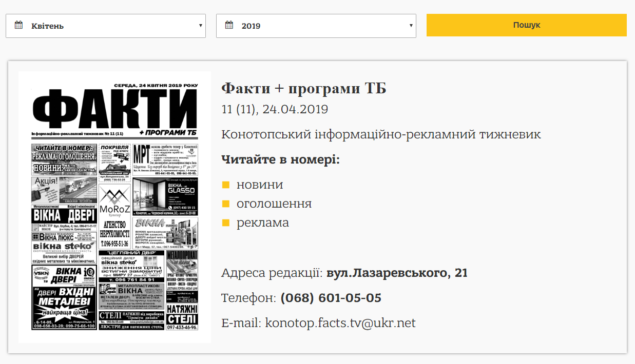635x364 pixels.
Task: Click the yellow bullet next to оголошення
Action: click(x=225, y=204)
